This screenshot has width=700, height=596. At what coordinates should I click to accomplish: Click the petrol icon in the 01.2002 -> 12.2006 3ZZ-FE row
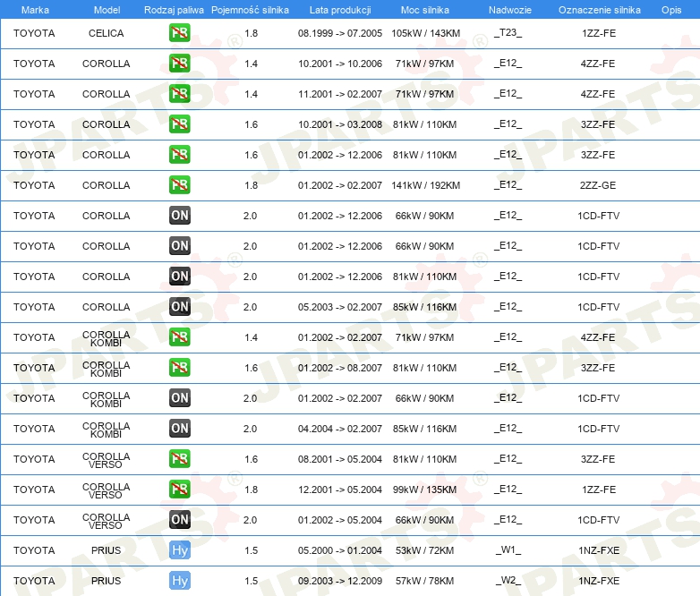coord(179,155)
